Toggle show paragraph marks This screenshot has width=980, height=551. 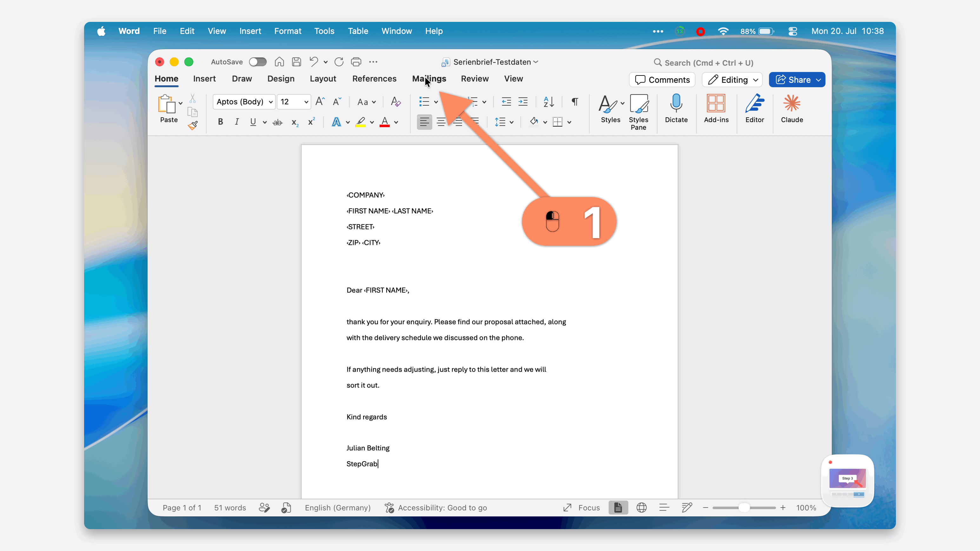click(575, 102)
